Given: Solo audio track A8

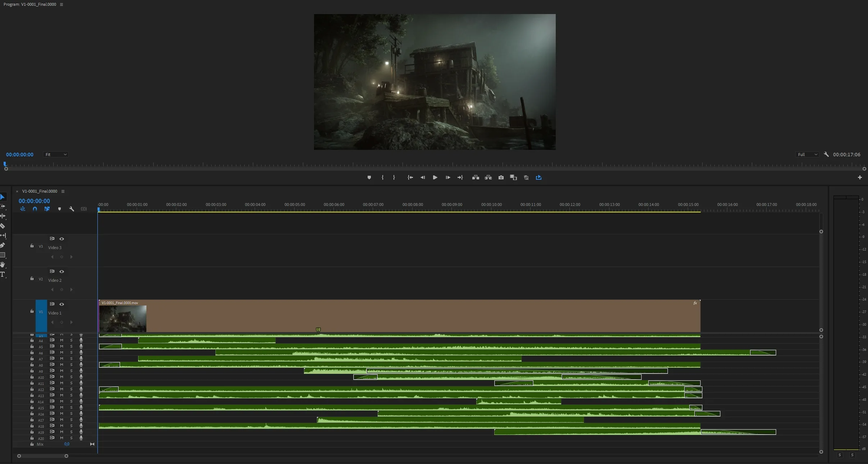Looking at the screenshot, I should tap(71, 365).
